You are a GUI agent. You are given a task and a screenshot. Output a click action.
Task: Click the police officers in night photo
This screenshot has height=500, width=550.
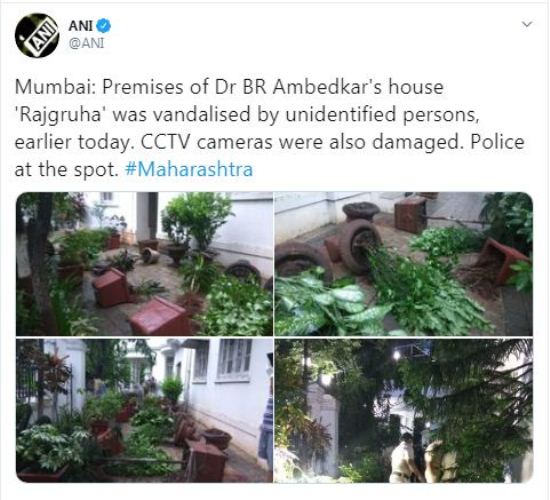coord(422,459)
